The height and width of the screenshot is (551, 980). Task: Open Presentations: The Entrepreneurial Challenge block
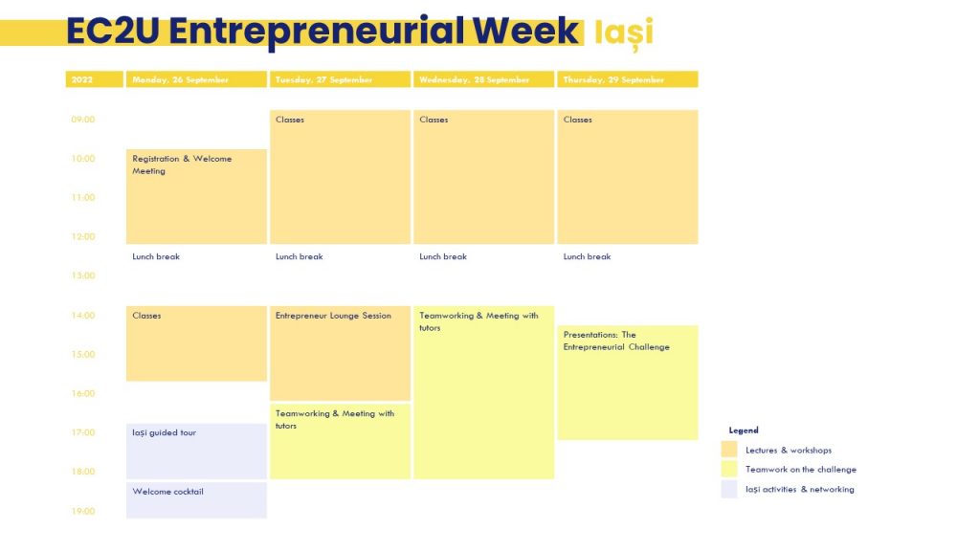(x=628, y=383)
